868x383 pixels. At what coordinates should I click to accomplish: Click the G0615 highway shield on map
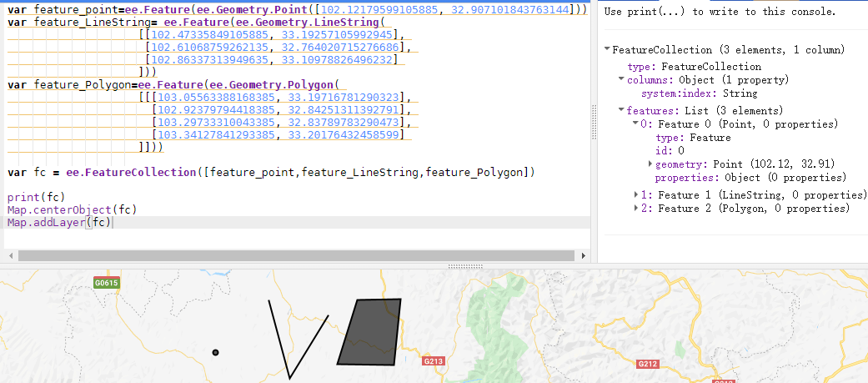point(106,283)
